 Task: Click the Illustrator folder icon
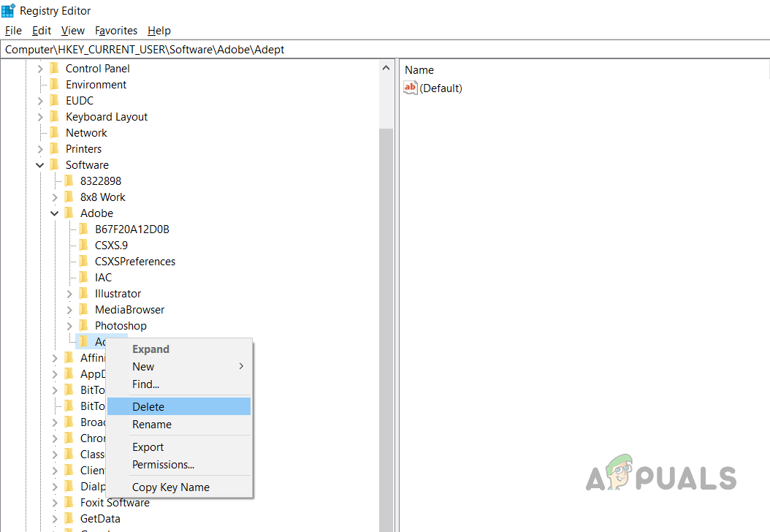pos(84,293)
